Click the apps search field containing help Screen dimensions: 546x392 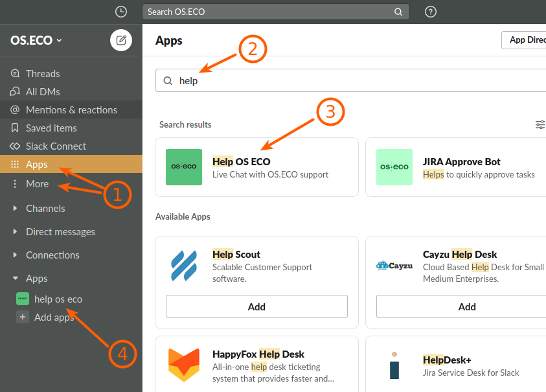[350, 81]
